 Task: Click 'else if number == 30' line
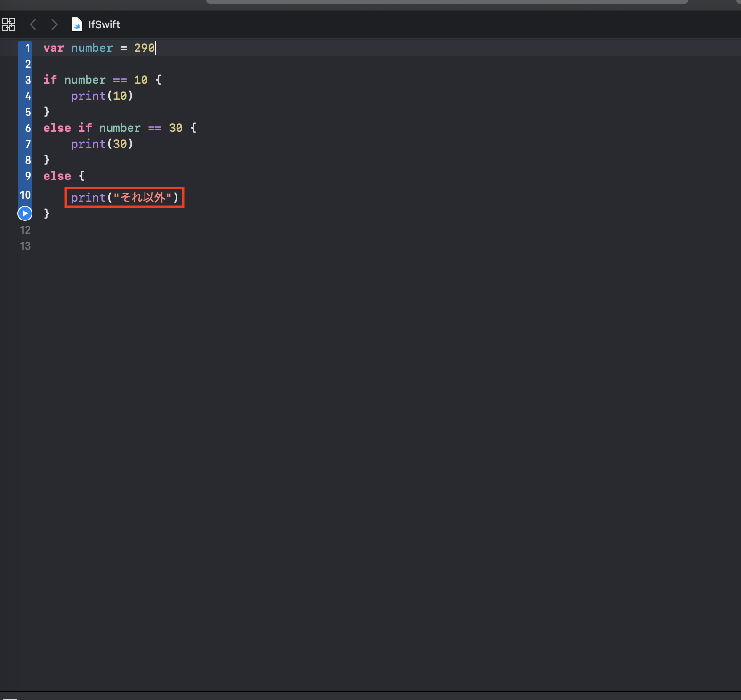point(120,128)
